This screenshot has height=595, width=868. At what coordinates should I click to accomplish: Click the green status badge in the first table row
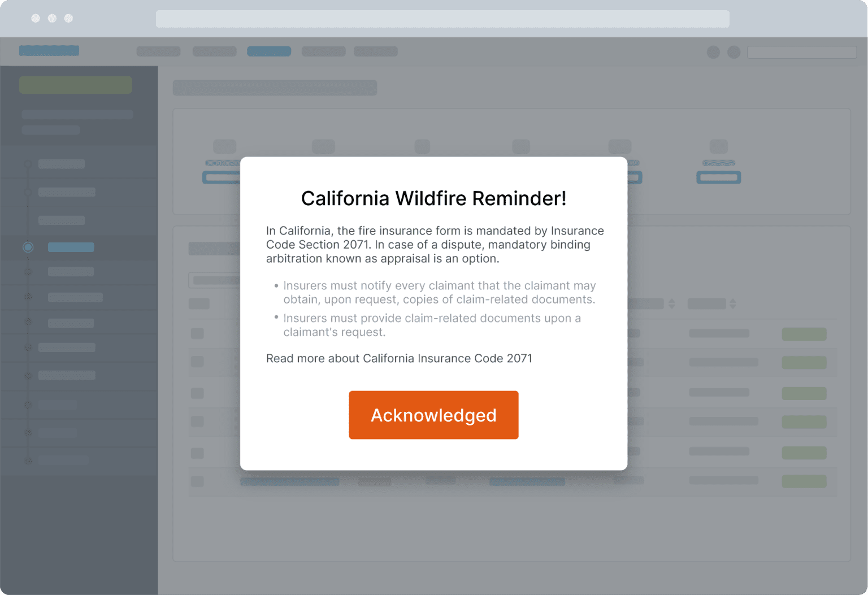pos(804,334)
